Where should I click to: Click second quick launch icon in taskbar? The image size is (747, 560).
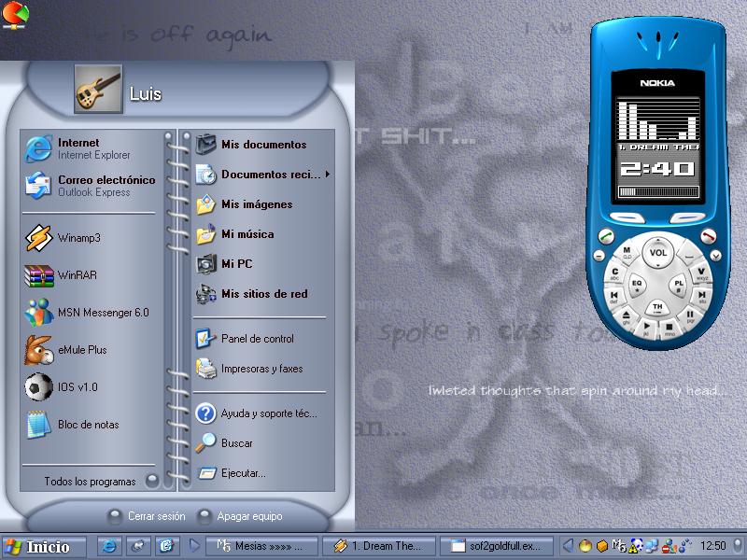[x=138, y=546]
